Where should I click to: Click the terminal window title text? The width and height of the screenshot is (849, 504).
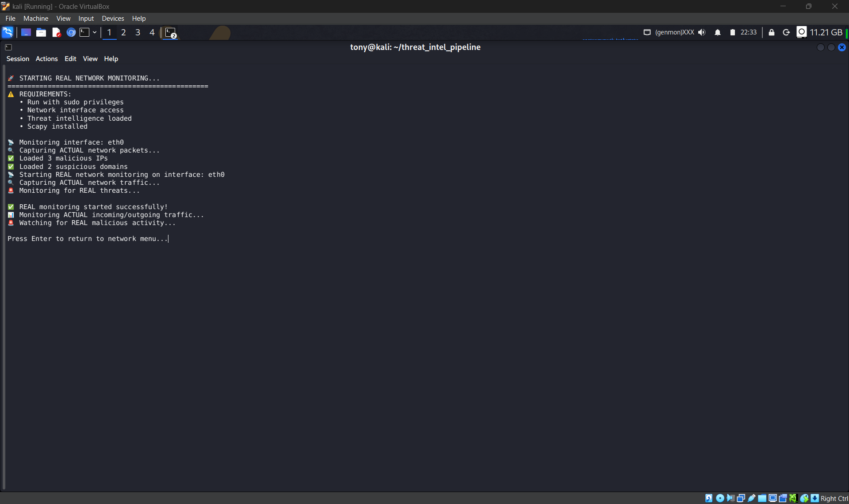tap(415, 47)
